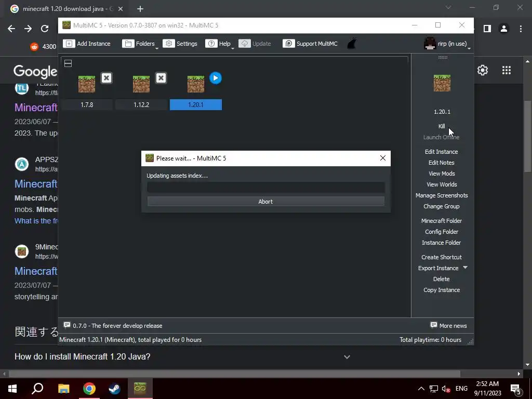Viewport: 532px width, 399px height.
Task: Click the black cat icon
Action: click(x=352, y=44)
